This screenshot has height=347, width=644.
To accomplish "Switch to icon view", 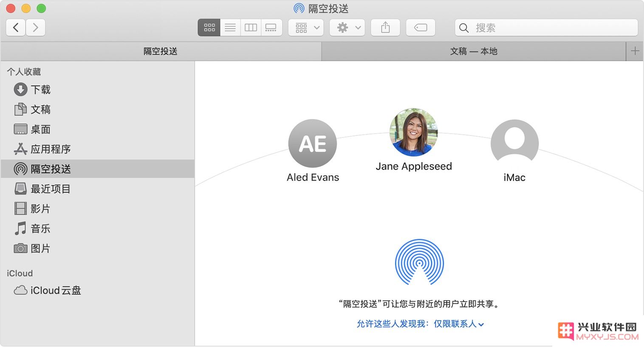I will 209,28.
